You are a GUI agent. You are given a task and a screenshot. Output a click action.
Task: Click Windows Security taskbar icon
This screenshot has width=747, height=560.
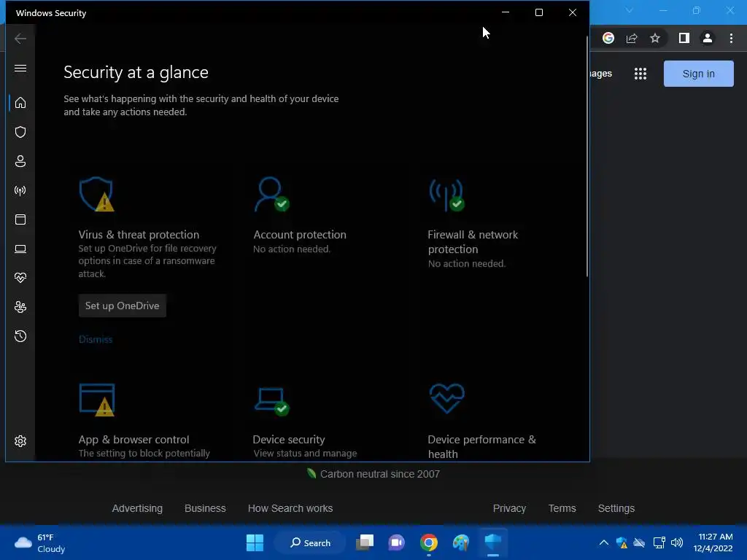point(493,542)
